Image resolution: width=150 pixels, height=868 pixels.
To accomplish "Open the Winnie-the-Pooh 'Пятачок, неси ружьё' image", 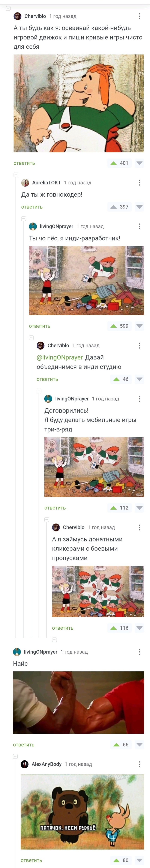I will click(x=82, y=812).
